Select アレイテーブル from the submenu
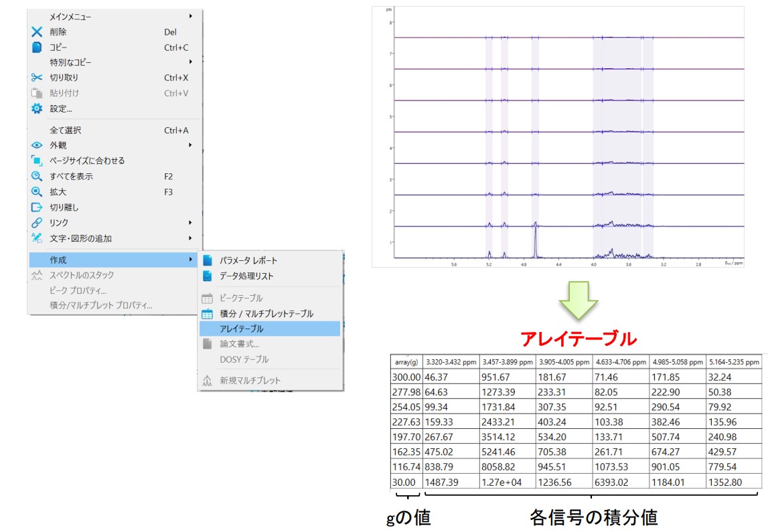Screen dimensions: 768x532 [x=242, y=329]
